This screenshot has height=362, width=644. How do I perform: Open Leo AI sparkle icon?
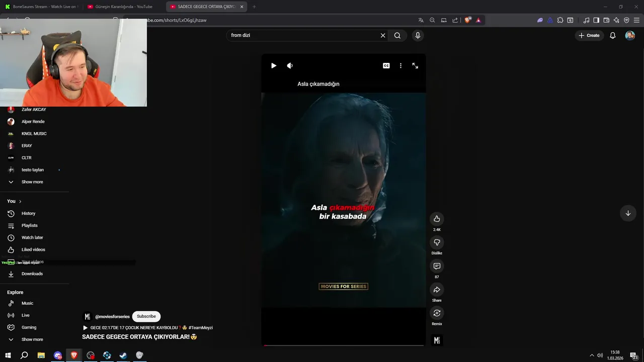[616, 20]
